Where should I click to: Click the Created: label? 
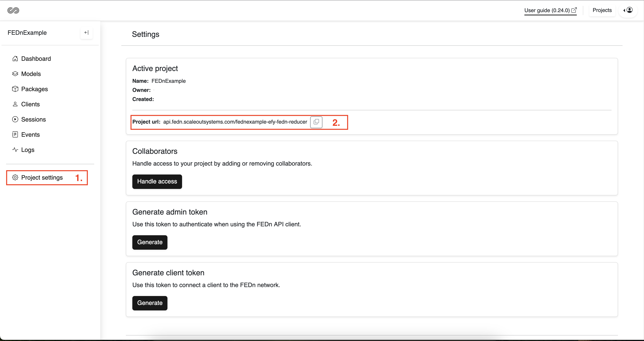coord(143,99)
